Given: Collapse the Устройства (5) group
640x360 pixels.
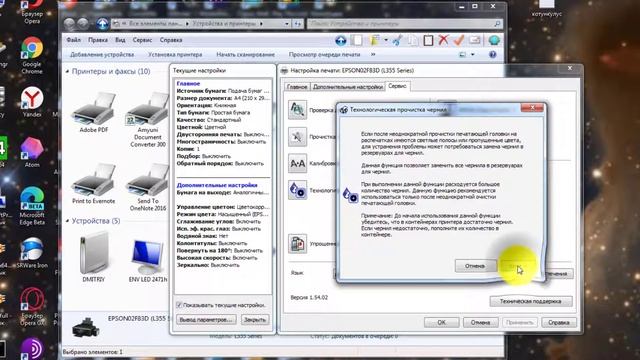Looking at the screenshot, I should pyautogui.click(x=67, y=221).
